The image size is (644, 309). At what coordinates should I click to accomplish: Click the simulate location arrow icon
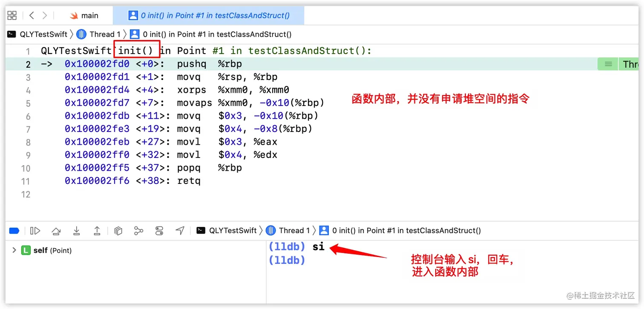pos(180,231)
